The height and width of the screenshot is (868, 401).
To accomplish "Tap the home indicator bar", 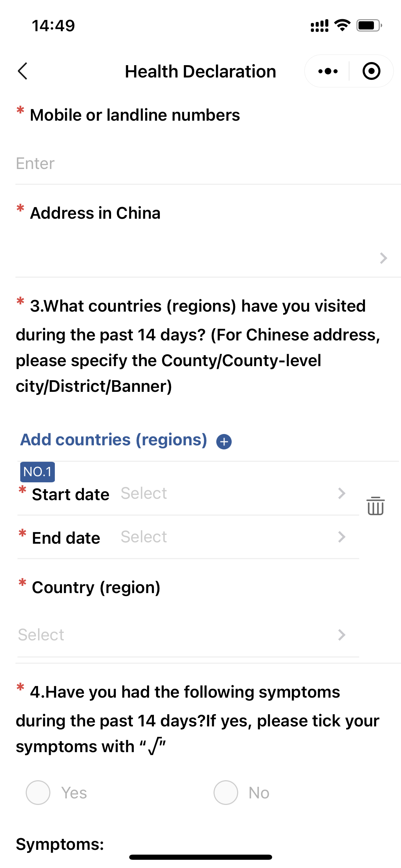I will pos(200,857).
